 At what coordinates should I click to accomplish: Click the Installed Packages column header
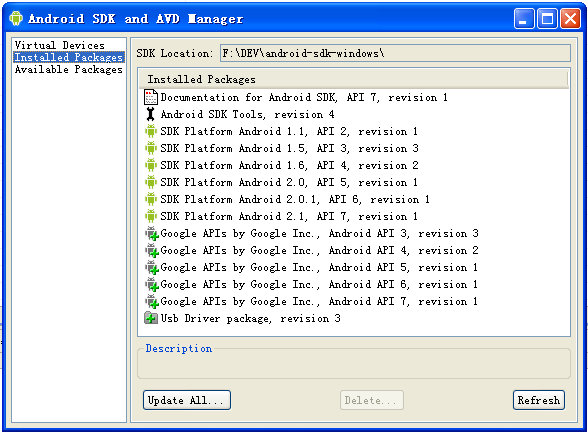point(354,79)
